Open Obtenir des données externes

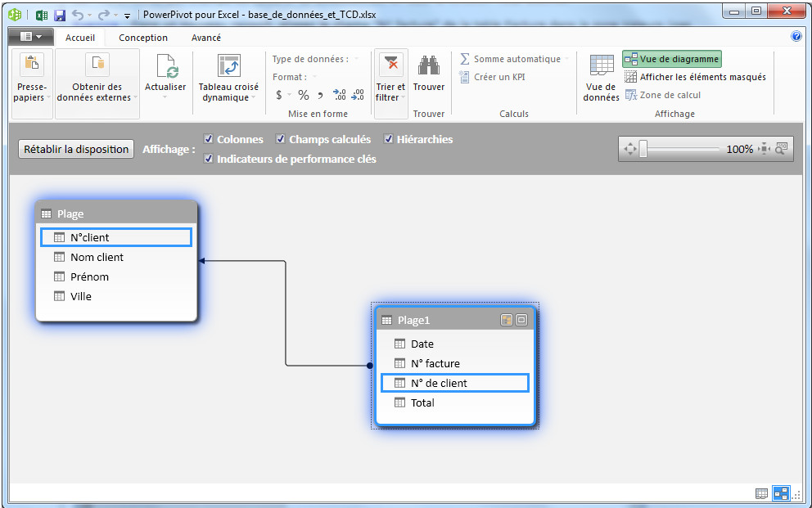[x=97, y=83]
